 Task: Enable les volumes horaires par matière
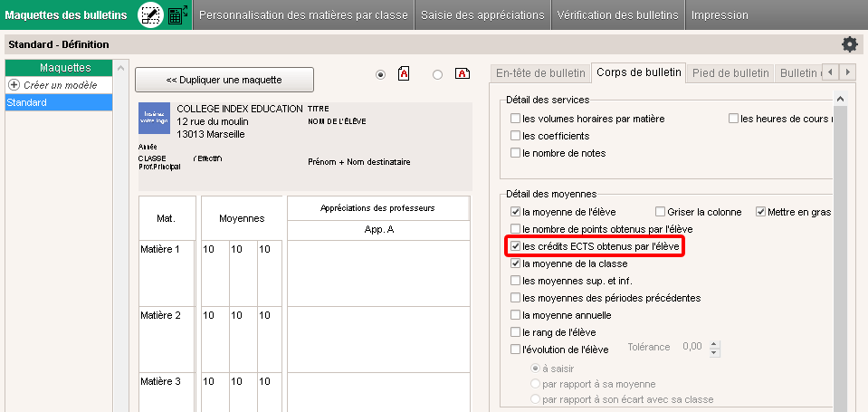pos(515,119)
